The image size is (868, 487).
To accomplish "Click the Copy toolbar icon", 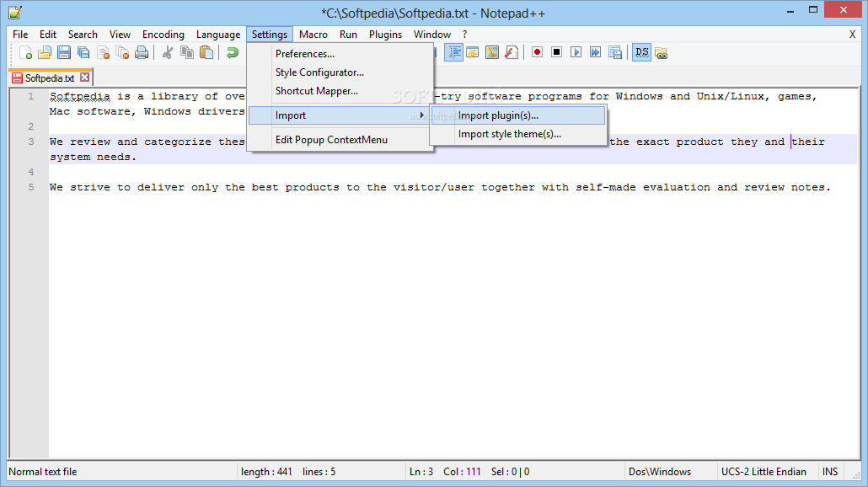I will pos(187,52).
